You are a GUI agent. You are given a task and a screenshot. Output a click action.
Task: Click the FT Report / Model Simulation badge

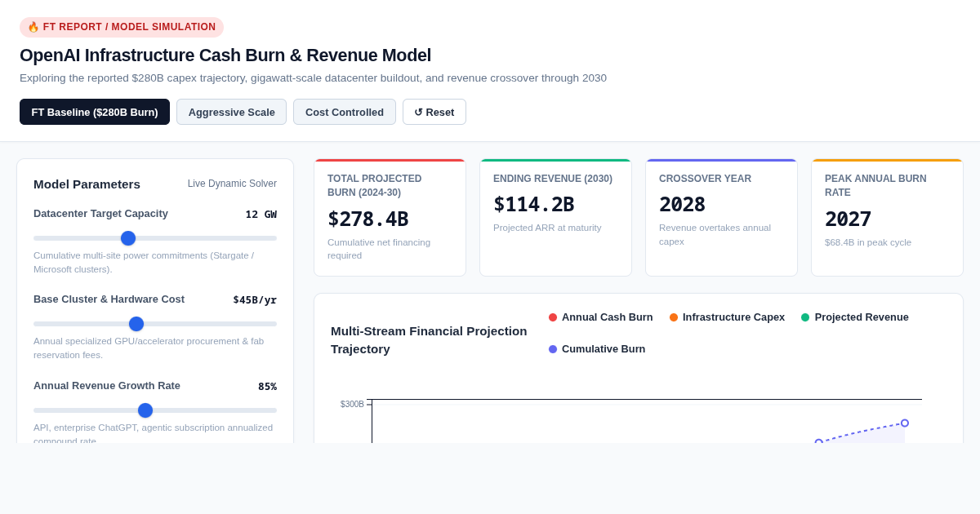tap(122, 27)
